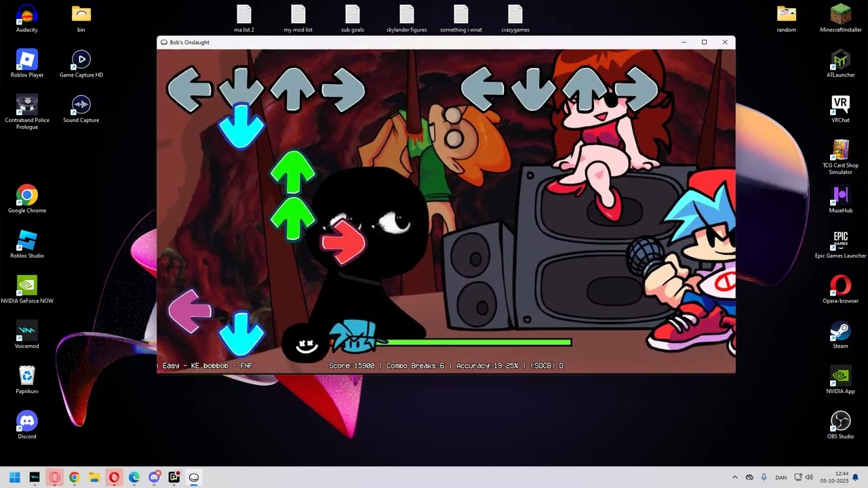Click the left-hand strumline's left arrow receptor

coord(190,89)
